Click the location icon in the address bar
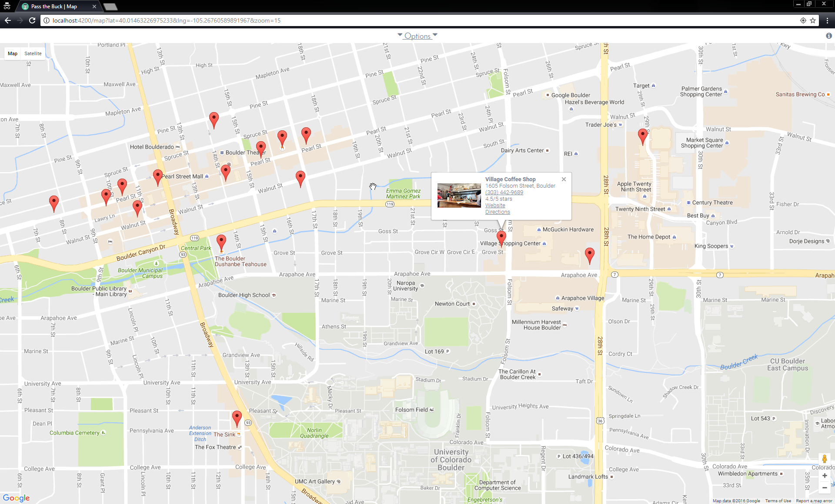835x504 pixels. pyautogui.click(x=803, y=20)
